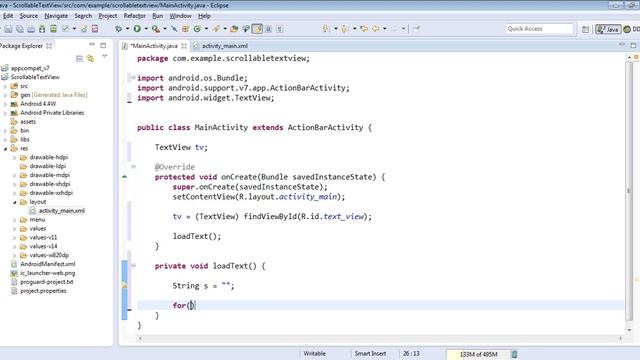Click the Run External Tools icon
The width and height of the screenshot is (640, 360).
click(x=156, y=29)
